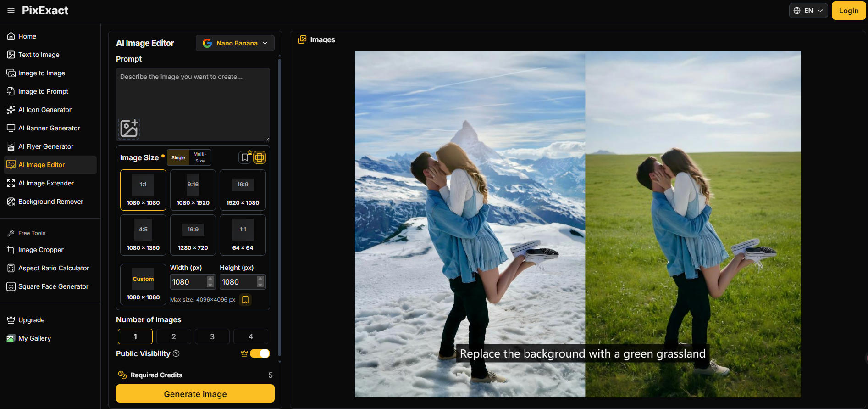
Task: Increase Width value with stepper arrow
Action: click(x=210, y=279)
